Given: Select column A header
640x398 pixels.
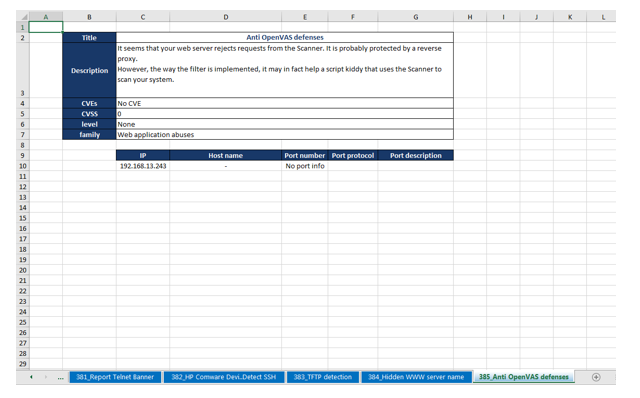Looking at the screenshot, I should pos(46,17).
